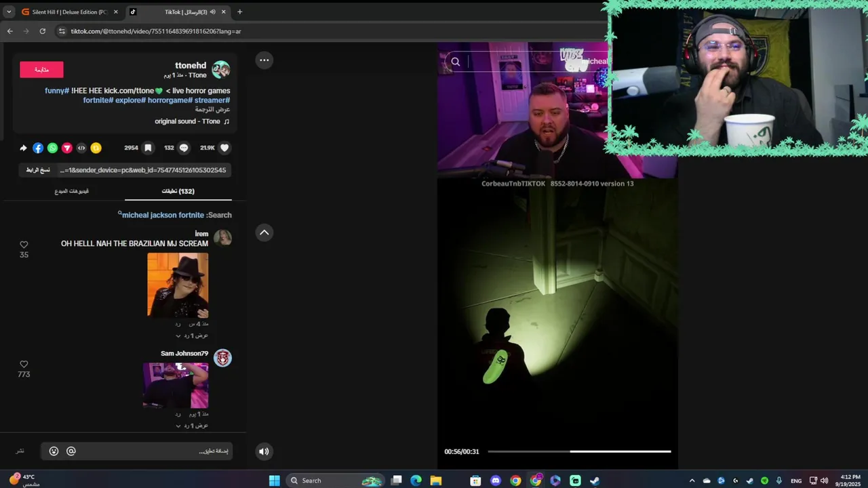Reply to İrem's comment
Screen dimensions: 868x488
coord(178,324)
